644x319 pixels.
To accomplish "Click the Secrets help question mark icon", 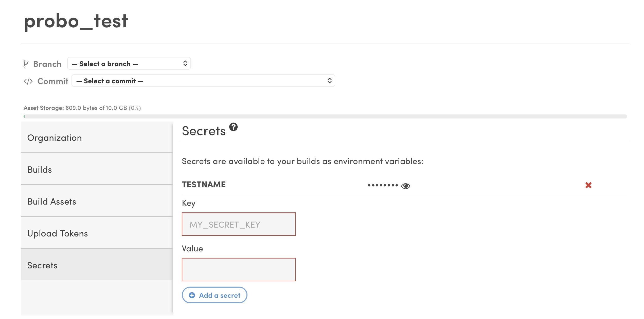I will pos(233,127).
